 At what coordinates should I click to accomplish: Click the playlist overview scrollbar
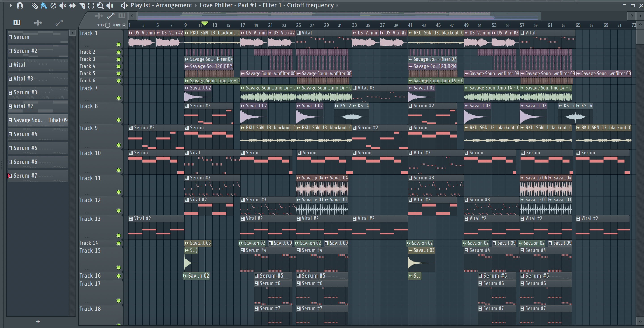click(339, 16)
